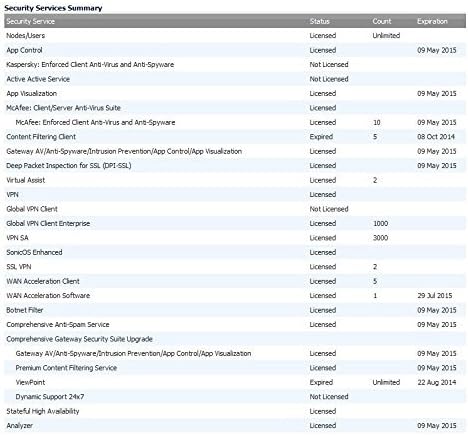Click Expired status of Content Filtering Client

point(321,137)
